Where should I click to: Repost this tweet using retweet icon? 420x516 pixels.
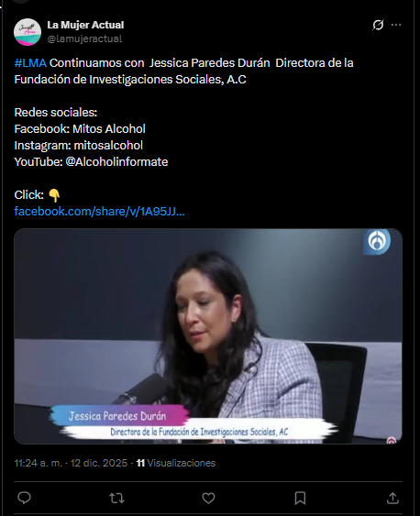point(116,498)
